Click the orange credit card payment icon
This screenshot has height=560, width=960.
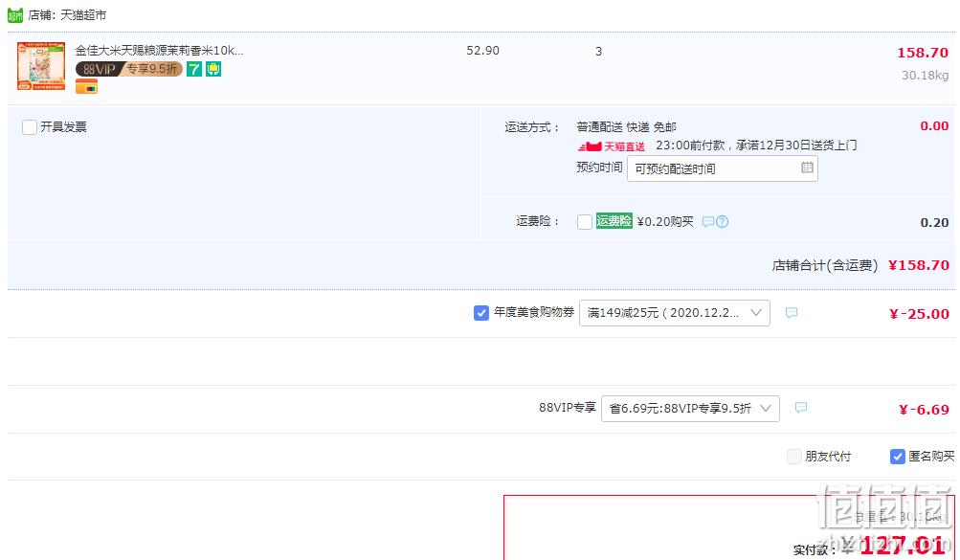(86, 87)
